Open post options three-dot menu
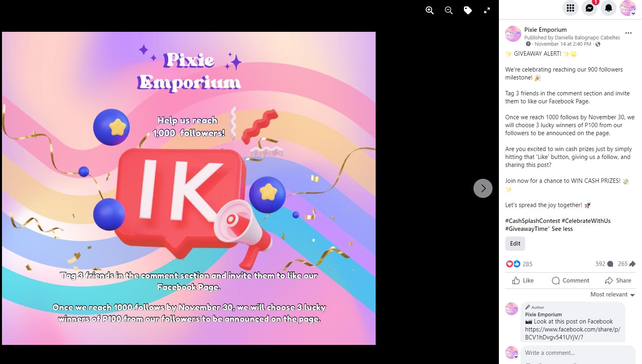Image resolution: width=642 pixels, height=364 pixels. point(628,33)
